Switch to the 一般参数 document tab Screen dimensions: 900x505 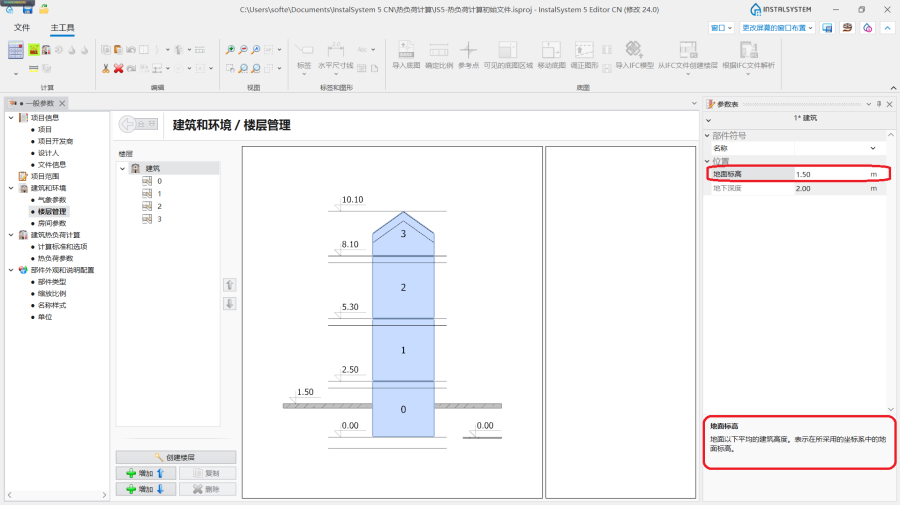click(38, 104)
